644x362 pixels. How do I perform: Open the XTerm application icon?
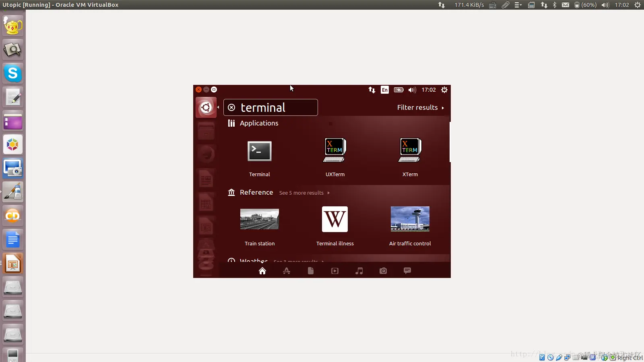[x=410, y=150]
